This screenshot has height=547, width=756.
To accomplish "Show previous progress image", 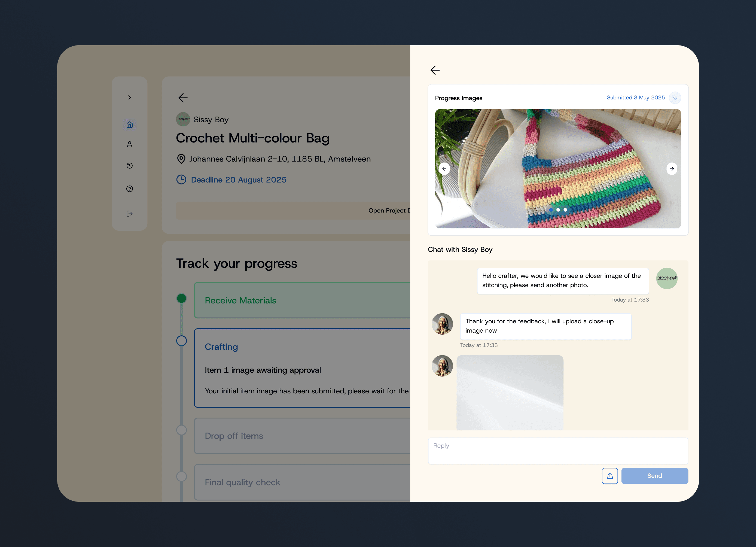I will (444, 169).
